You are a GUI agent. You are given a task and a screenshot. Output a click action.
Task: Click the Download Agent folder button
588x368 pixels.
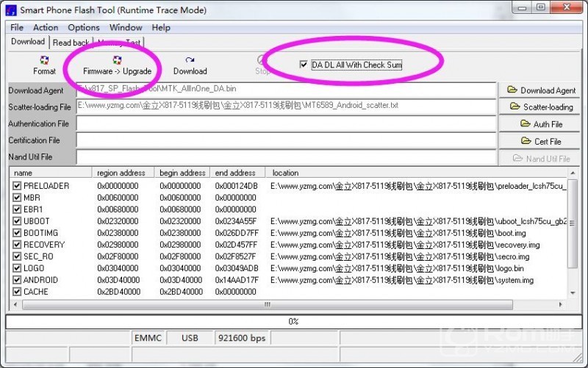(x=539, y=90)
